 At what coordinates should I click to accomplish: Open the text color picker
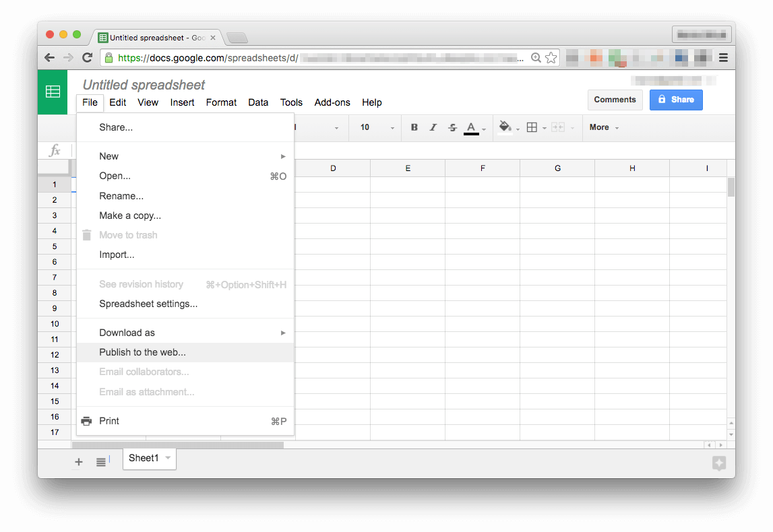coord(472,127)
